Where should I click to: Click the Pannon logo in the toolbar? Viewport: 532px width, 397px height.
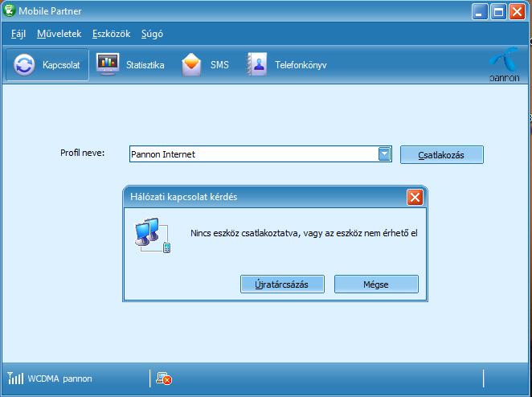click(504, 65)
